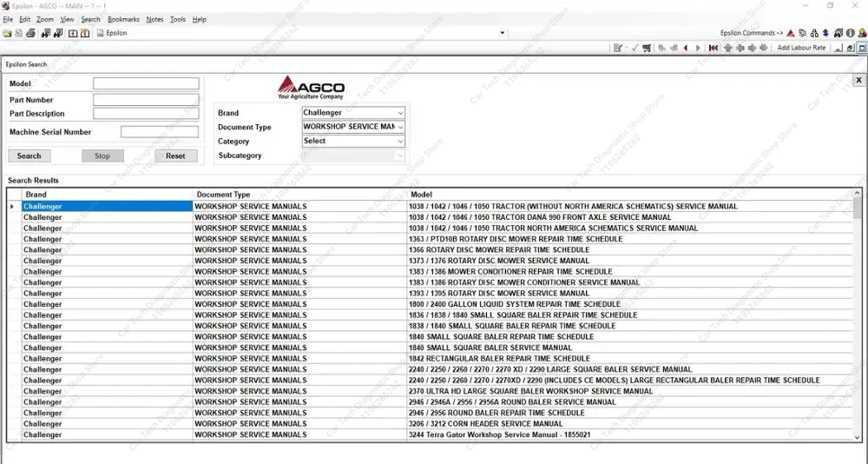868x464 pixels.
Task: Open the top toolbar address dropdown arrow
Action: coord(502,33)
